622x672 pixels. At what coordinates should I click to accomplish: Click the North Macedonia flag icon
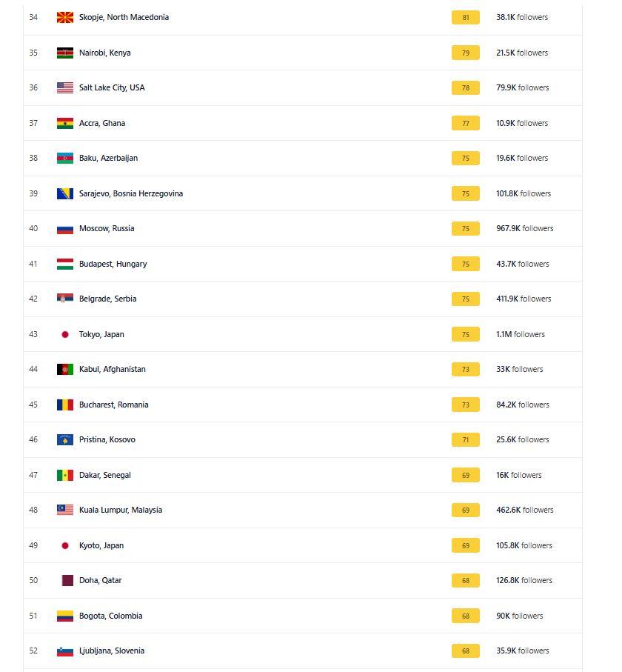[65, 17]
